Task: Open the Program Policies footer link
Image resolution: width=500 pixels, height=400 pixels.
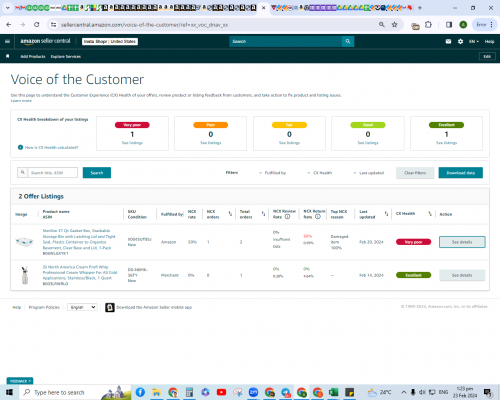Action: (x=44, y=307)
